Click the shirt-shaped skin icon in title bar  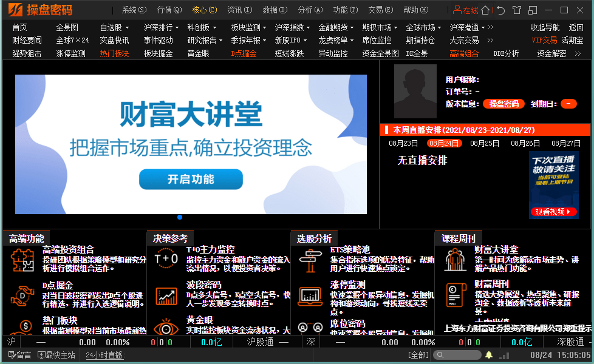pyautogui.click(x=517, y=9)
